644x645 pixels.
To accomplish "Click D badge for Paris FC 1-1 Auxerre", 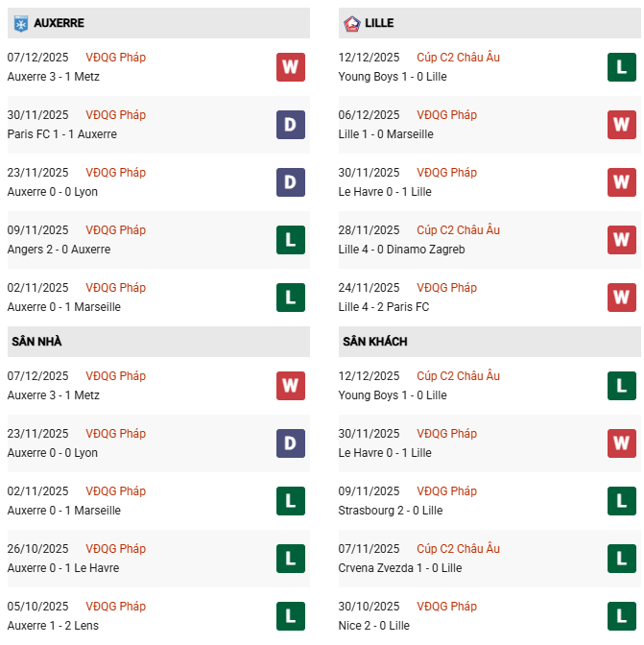I will coord(290,125).
